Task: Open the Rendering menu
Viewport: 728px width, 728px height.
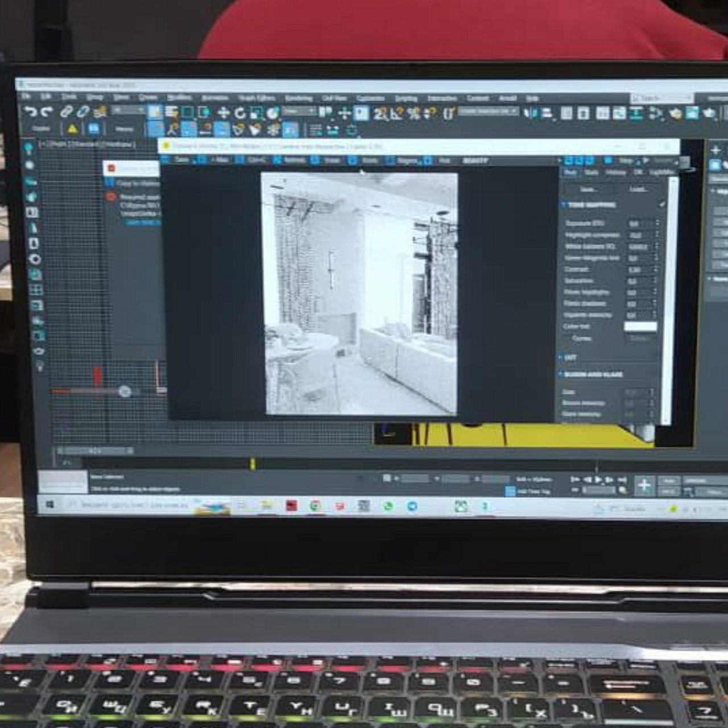Action: 298,98
